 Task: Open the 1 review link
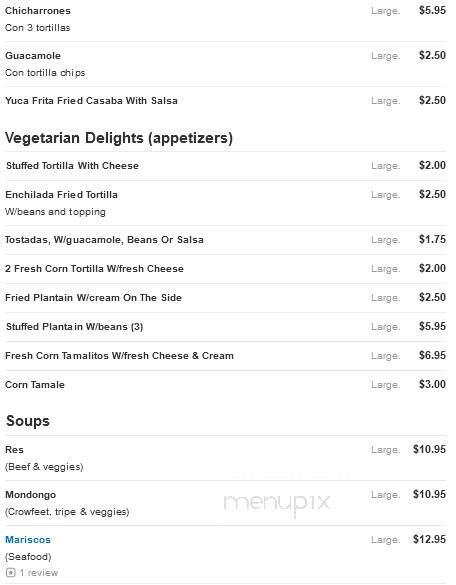pyautogui.click(x=39, y=572)
